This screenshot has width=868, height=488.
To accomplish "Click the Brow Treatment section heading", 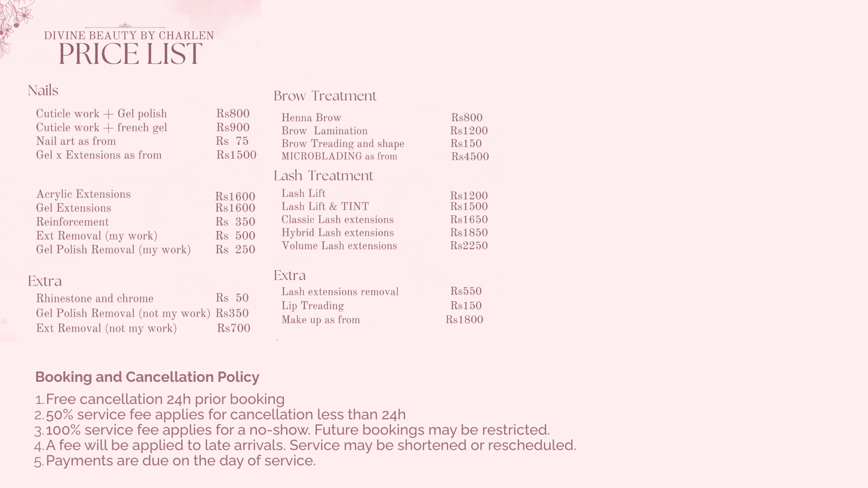I will tap(325, 96).
